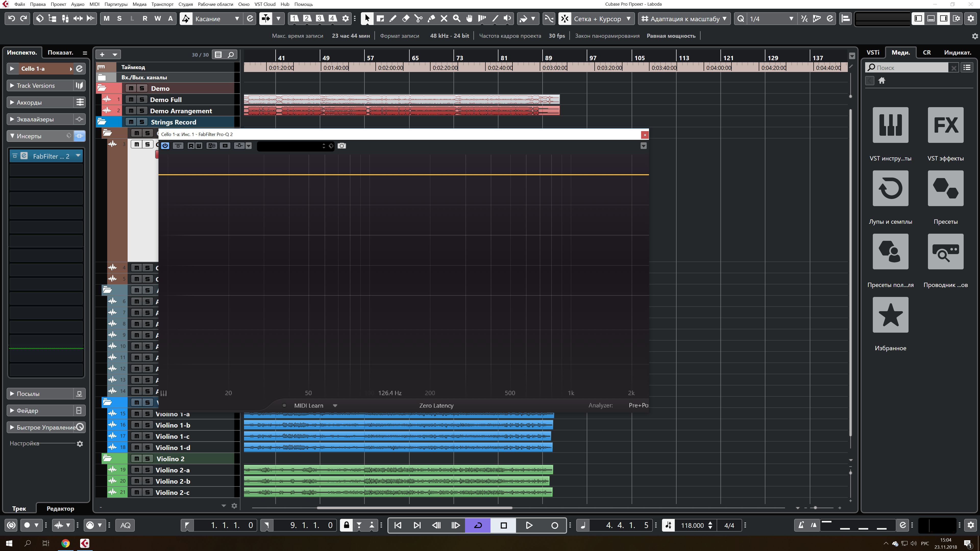Image resolution: width=980 pixels, height=551 pixels.
Task: Select the Eraser tool in toolbar
Action: [406, 18]
